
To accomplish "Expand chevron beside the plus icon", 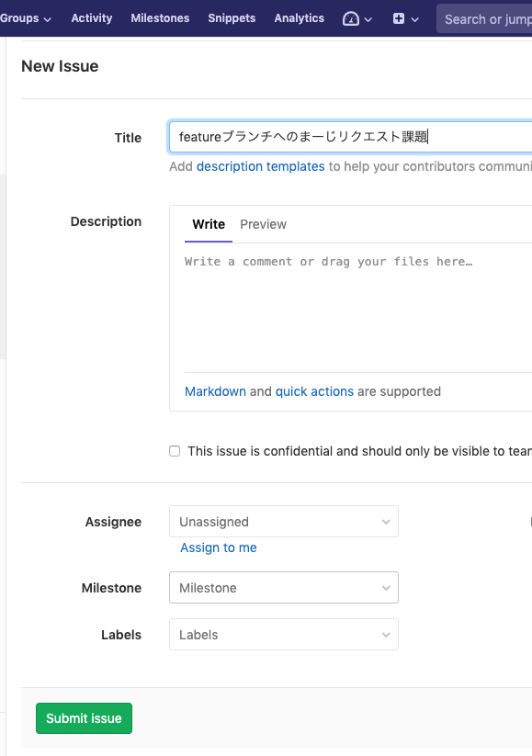I will coord(414,20).
